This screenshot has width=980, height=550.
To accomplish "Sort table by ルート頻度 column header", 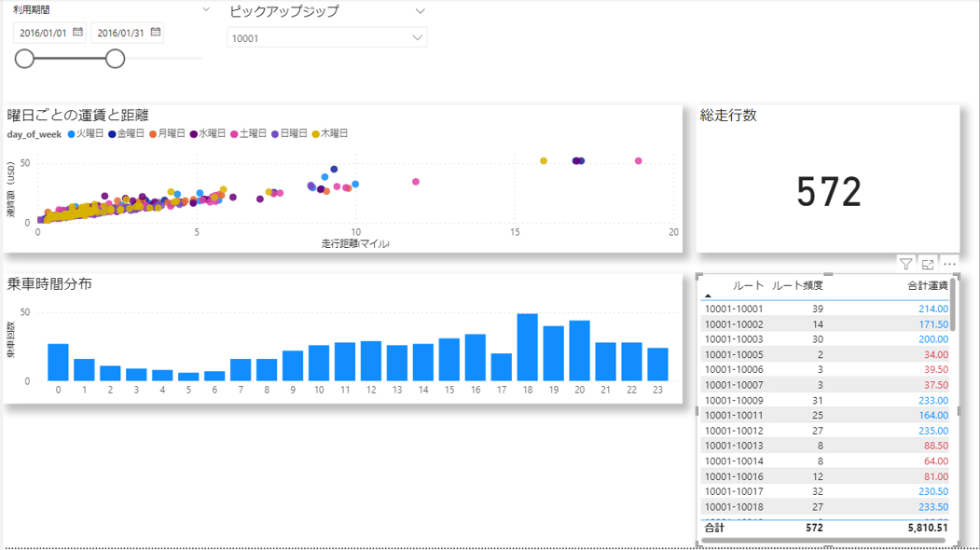I will click(797, 285).
